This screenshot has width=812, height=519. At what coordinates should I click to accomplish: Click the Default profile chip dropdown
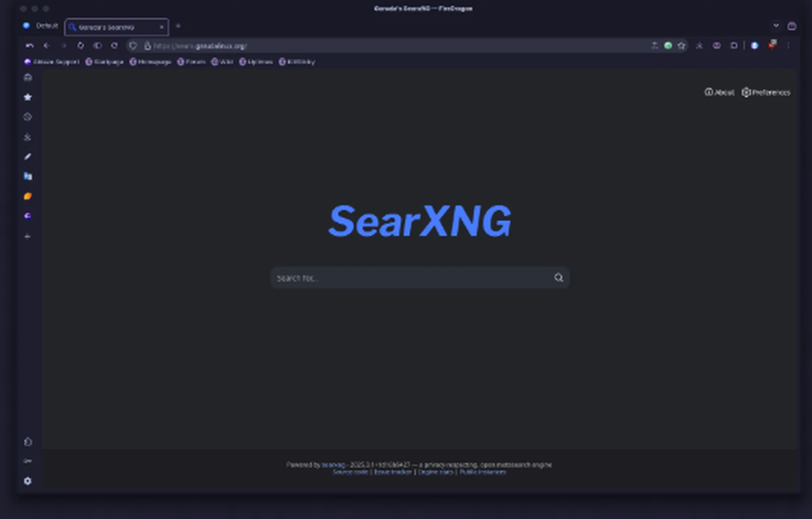click(39, 25)
